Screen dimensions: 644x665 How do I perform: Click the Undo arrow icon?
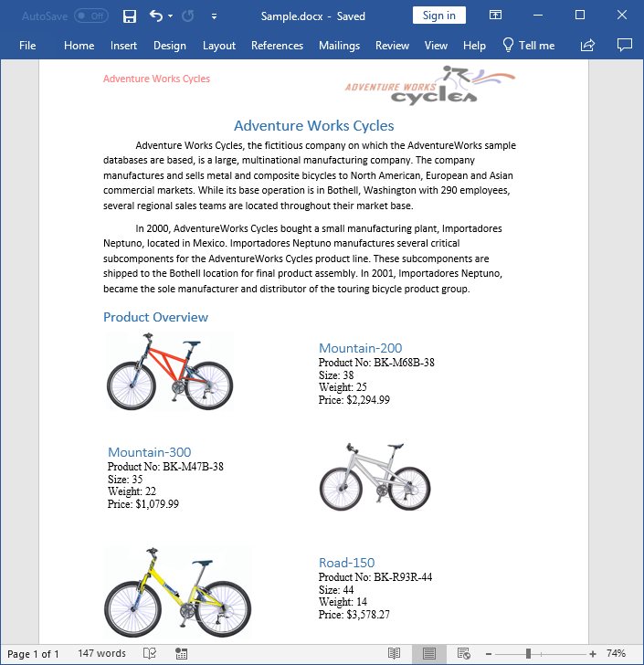(x=155, y=16)
